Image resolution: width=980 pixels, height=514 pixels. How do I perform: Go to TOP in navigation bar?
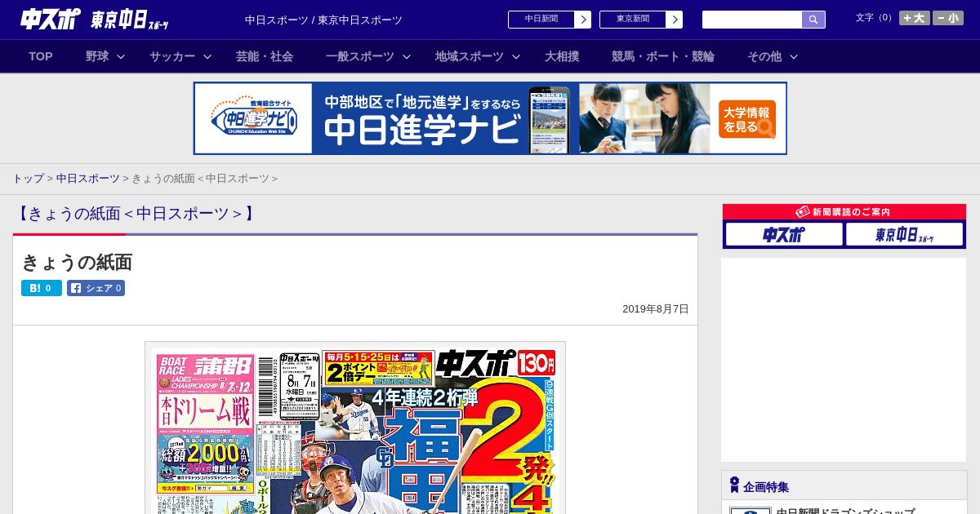pos(41,56)
